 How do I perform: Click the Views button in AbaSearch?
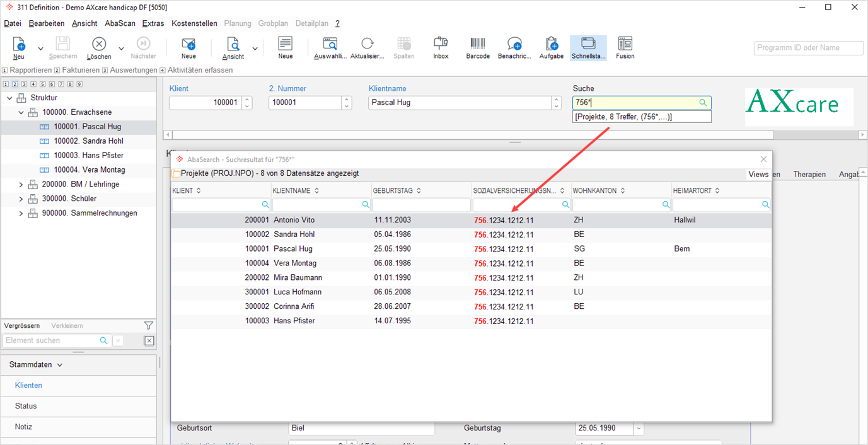point(758,174)
